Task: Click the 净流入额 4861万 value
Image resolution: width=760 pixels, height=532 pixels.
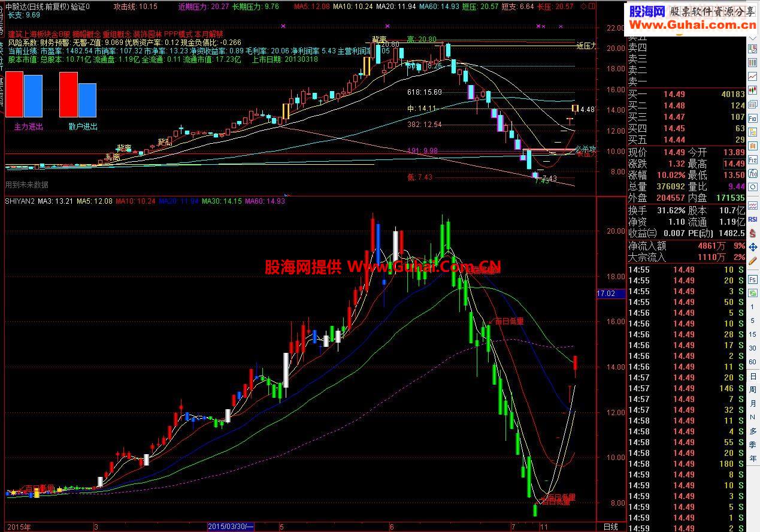Action: (x=712, y=246)
